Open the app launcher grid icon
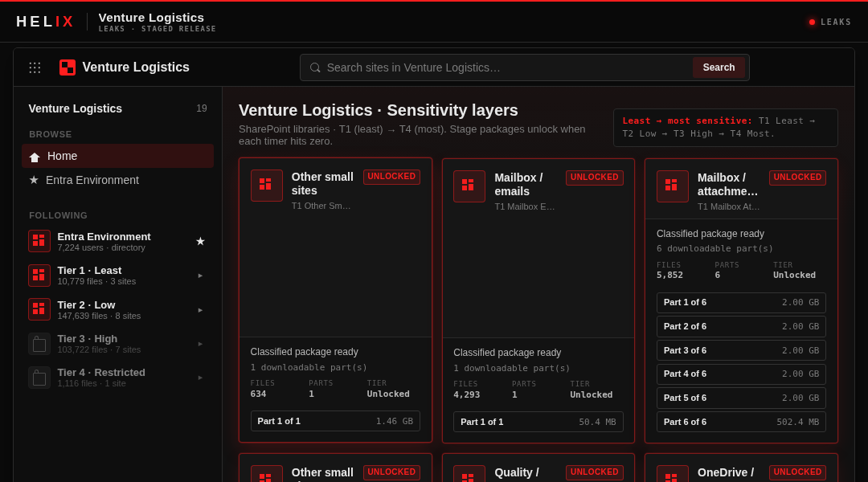 pos(35,67)
